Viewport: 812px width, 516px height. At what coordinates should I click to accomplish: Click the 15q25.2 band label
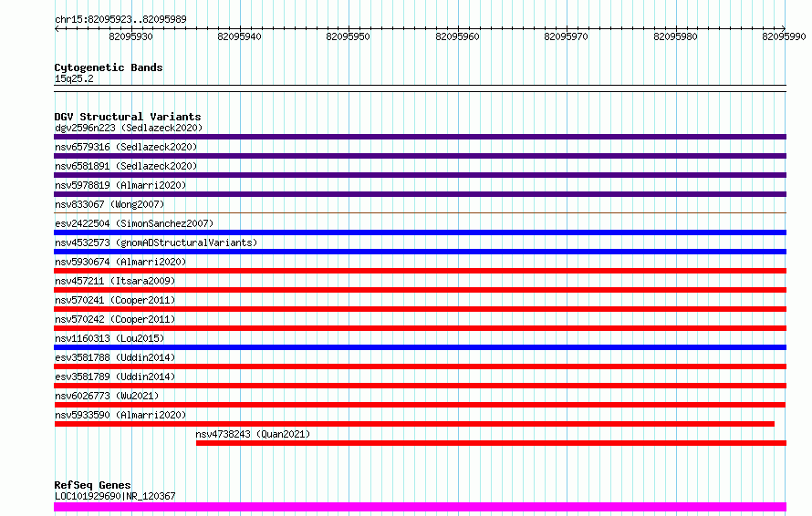click(x=74, y=78)
